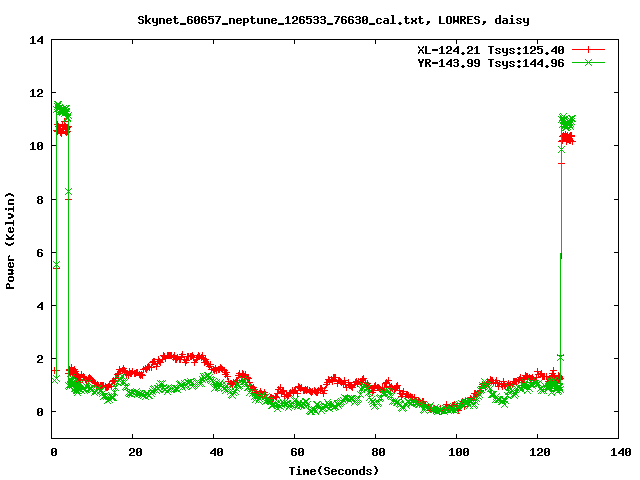640x480 pixels.
Task: Click the plot title Skynet_60657_neptune_126533_76630_cal.txt
Action: (x=284, y=20)
